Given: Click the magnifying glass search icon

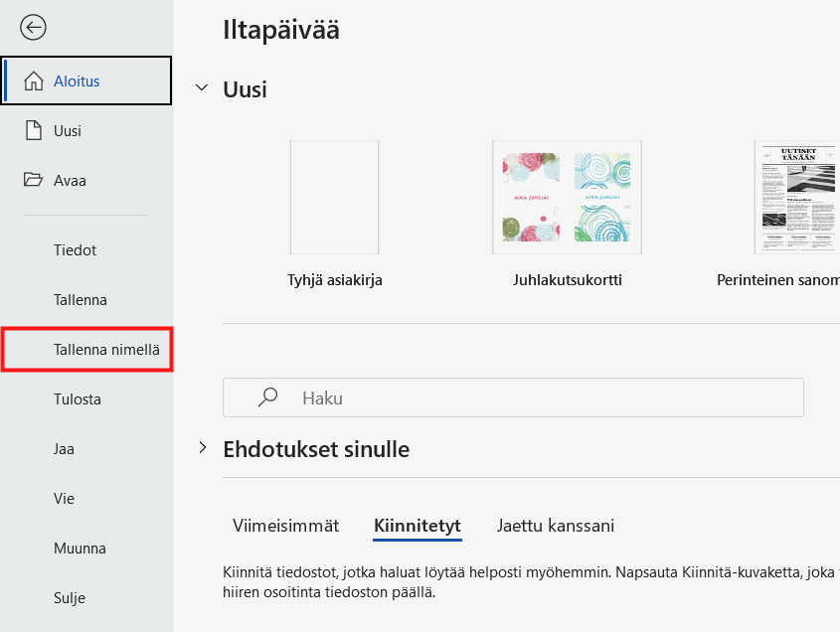Looking at the screenshot, I should pos(267,397).
